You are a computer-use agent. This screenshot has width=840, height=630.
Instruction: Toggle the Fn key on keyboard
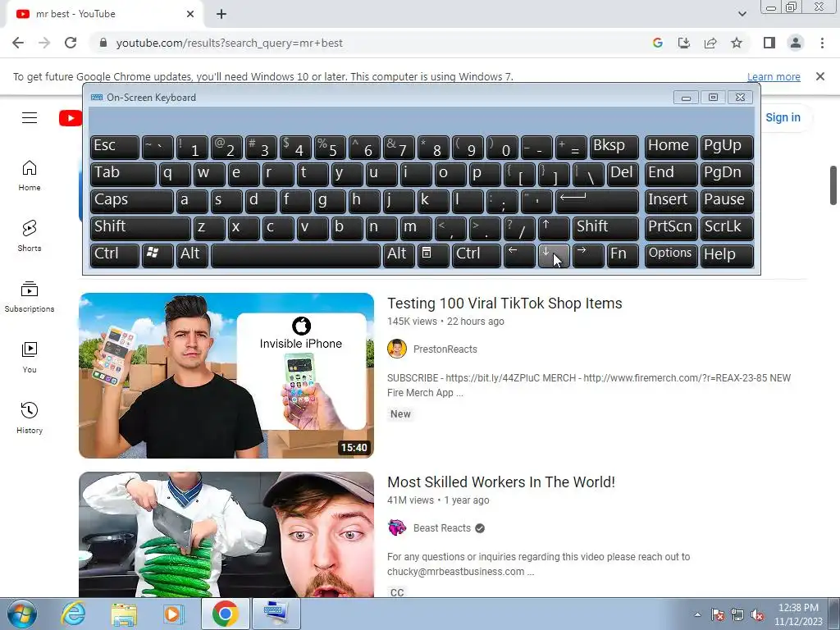coord(623,255)
